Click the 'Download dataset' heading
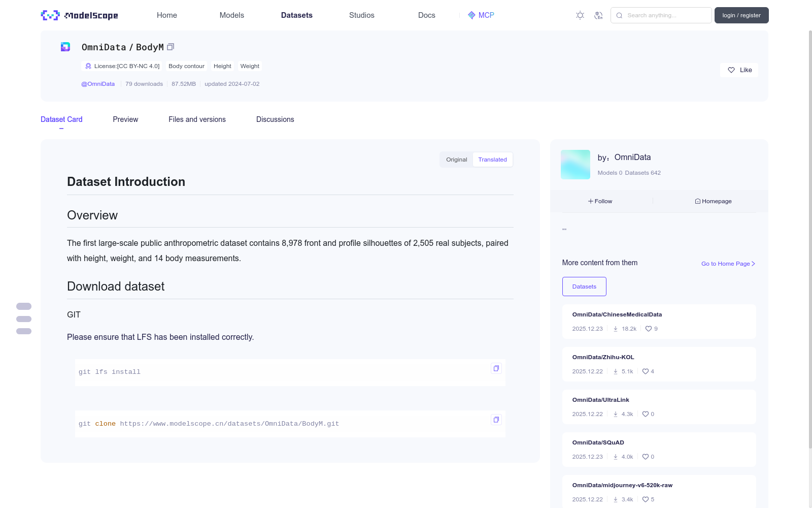 coord(116,287)
